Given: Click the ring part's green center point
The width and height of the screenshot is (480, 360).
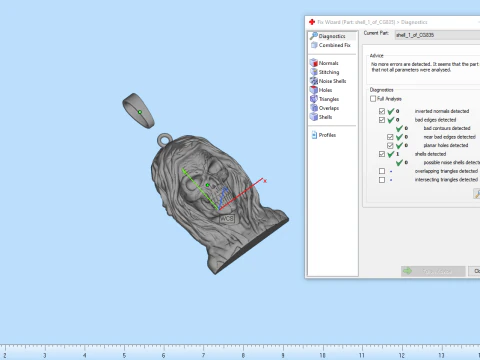Looking at the screenshot, I should [x=140, y=112].
